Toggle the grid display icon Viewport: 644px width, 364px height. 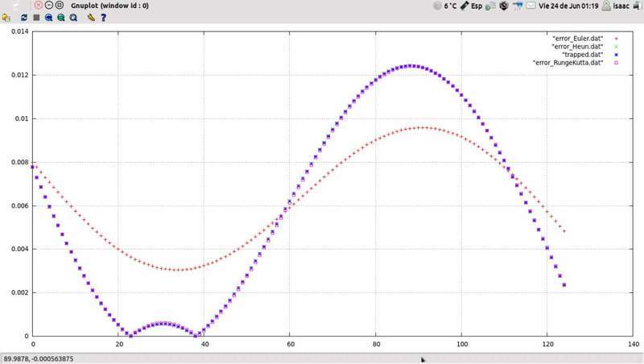pos(36,16)
